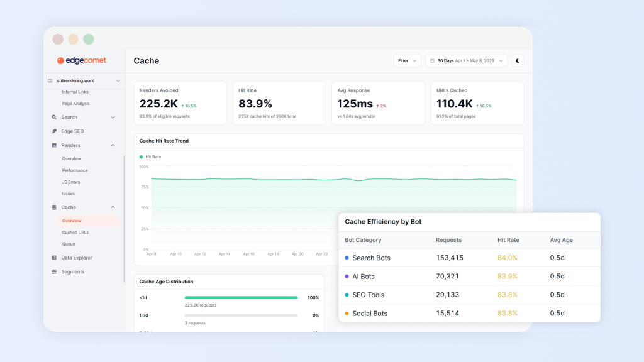Sort by Requests column header
644x362 pixels.
click(x=448, y=240)
